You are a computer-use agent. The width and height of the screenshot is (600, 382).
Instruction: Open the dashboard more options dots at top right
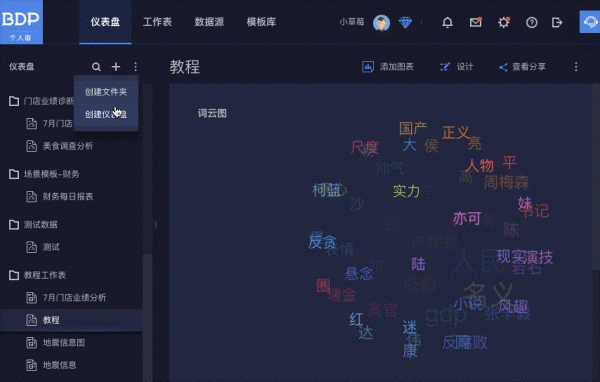pyautogui.click(x=576, y=67)
